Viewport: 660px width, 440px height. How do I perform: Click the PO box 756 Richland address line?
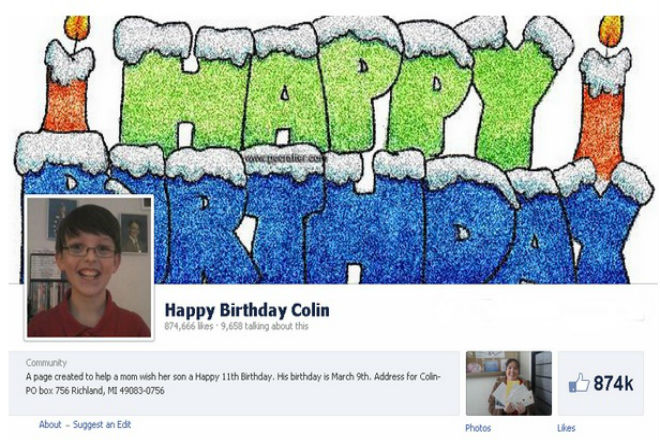[x=95, y=391]
